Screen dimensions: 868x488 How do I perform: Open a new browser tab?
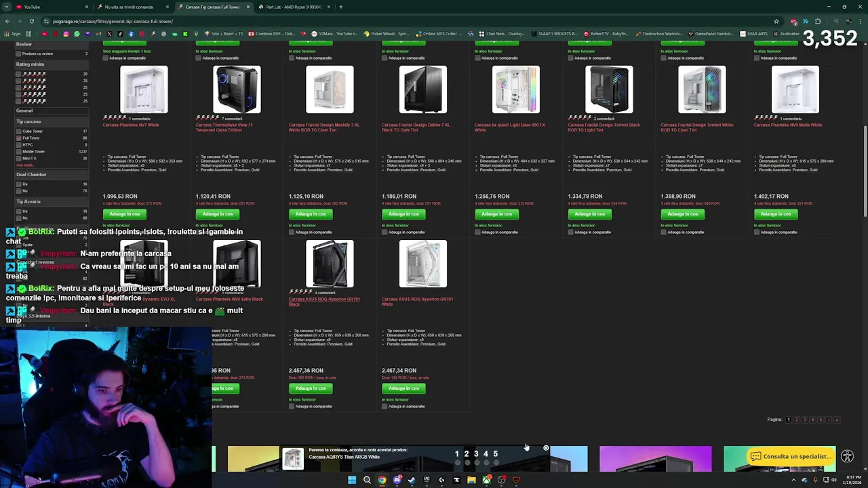pos(341,7)
